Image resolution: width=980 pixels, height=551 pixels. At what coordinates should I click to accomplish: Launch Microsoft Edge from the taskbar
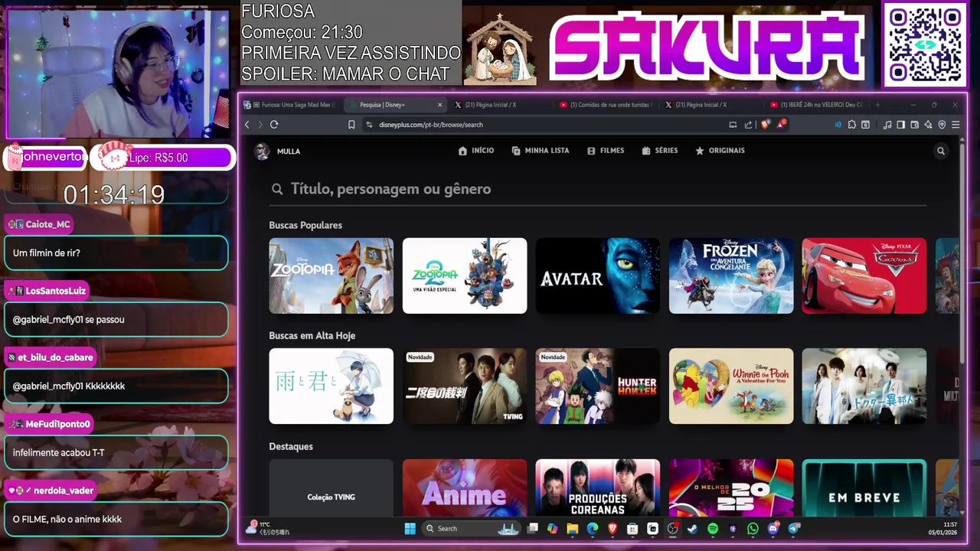(x=593, y=528)
